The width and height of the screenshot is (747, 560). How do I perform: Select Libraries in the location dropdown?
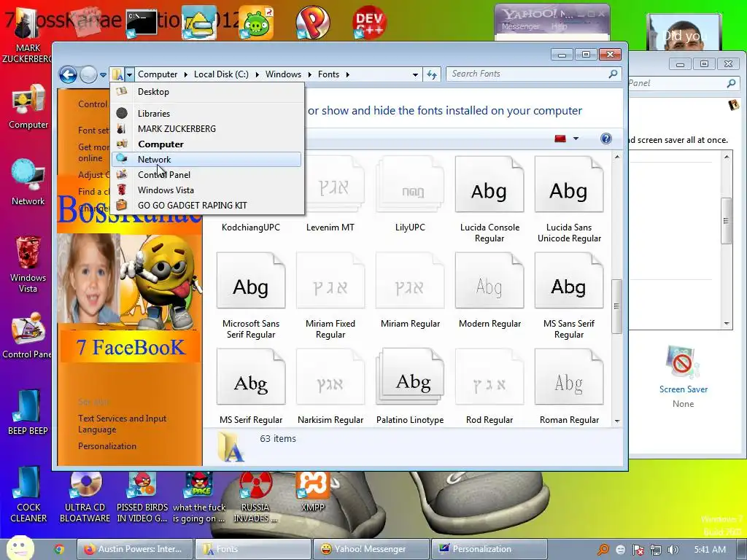[x=206, y=113]
